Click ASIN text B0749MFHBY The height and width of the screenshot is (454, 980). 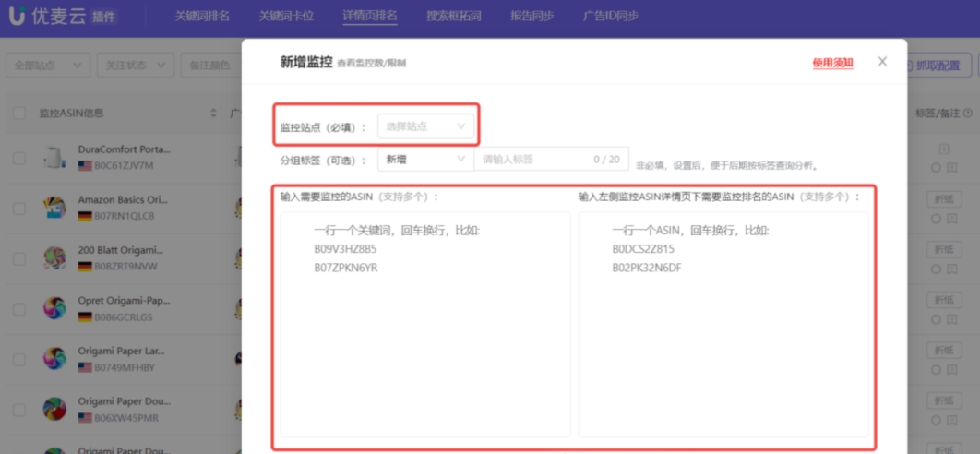[x=124, y=367]
